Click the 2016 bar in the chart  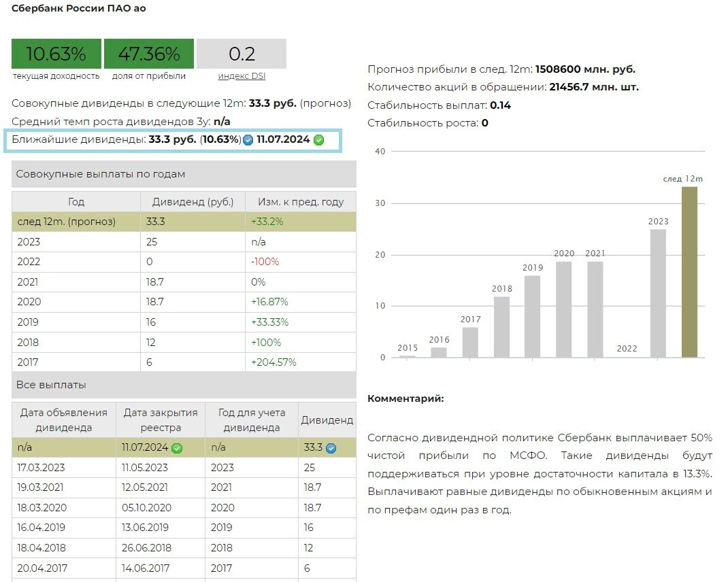pyautogui.click(x=439, y=352)
